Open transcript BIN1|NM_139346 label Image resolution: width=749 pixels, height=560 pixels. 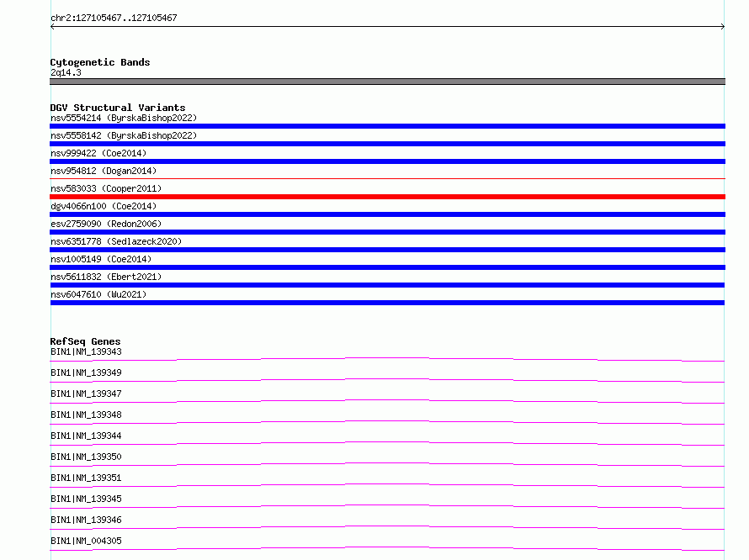[x=86, y=520]
